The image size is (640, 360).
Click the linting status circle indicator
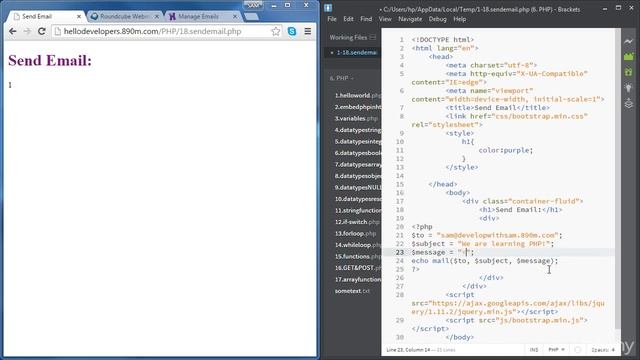coord(578,350)
